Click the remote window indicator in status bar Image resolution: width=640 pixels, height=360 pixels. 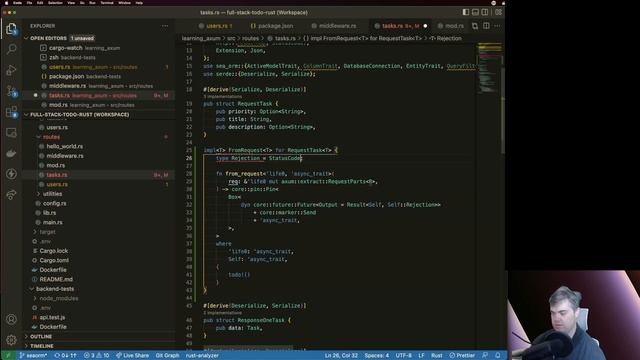click(7, 356)
